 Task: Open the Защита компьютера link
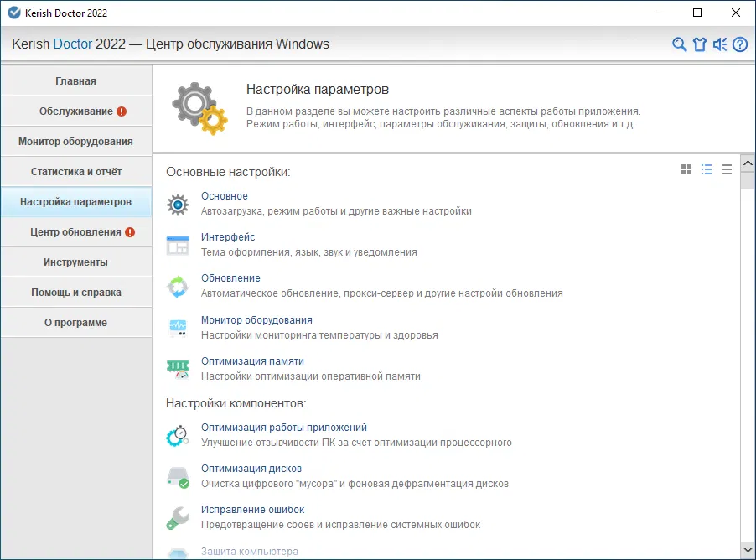[249, 551]
